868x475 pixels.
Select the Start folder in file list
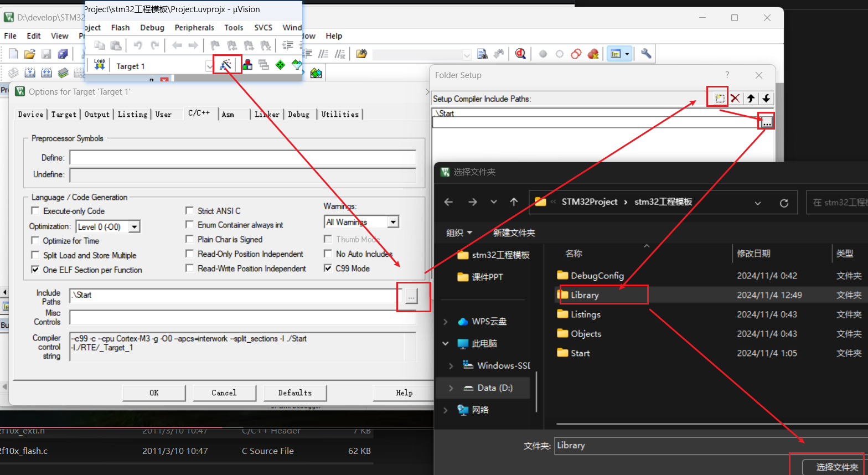(711, 353)
